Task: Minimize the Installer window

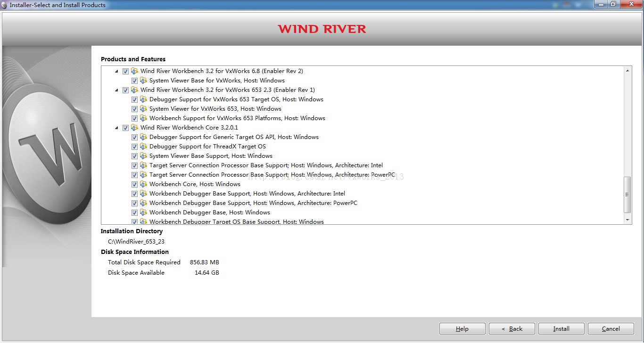Action: coord(601,4)
